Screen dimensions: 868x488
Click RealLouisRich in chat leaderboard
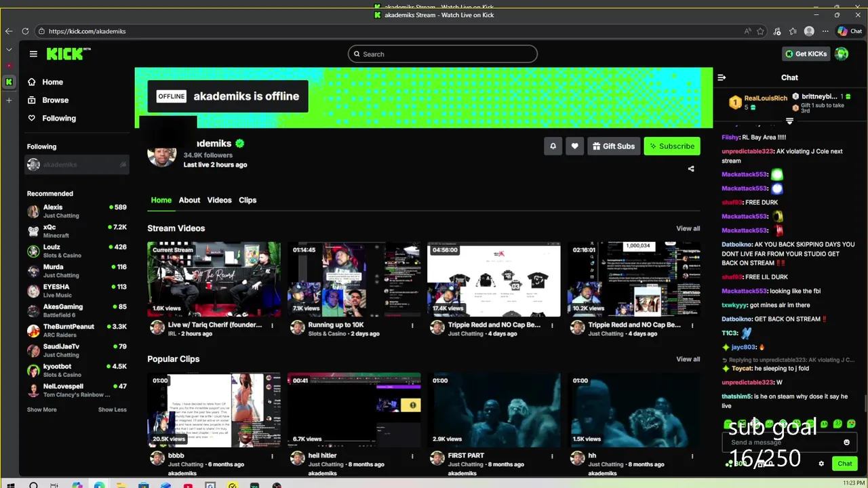pyautogui.click(x=766, y=98)
